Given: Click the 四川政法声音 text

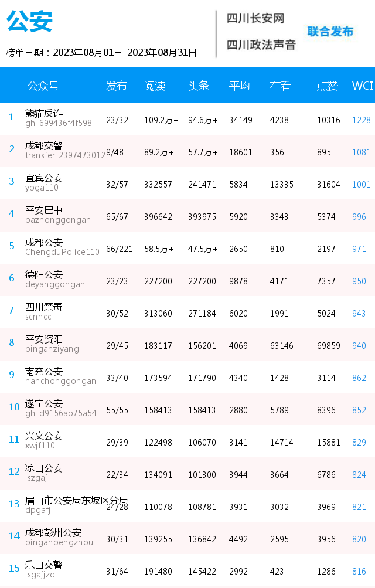Looking at the screenshot, I should (261, 45).
